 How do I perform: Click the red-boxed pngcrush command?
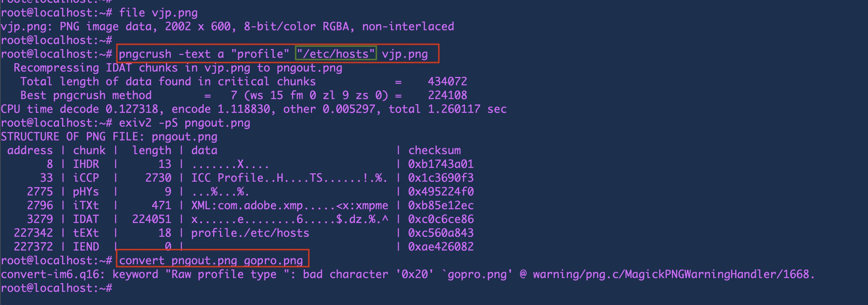coord(278,54)
